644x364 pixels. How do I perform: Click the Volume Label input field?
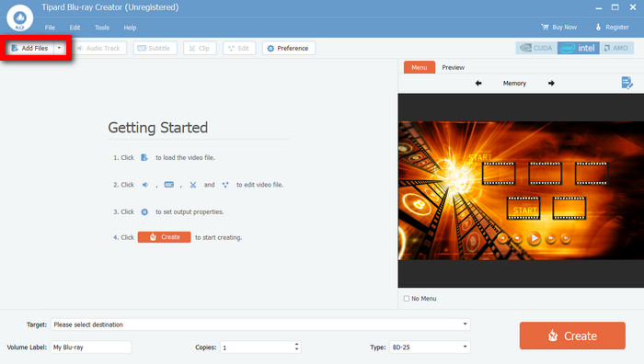[91, 347]
